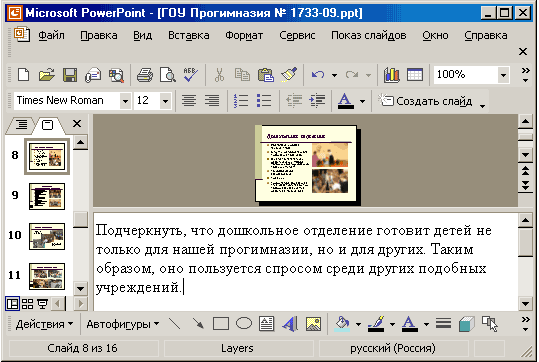Expand the Times New Roman font dropdown

pos(125,101)
